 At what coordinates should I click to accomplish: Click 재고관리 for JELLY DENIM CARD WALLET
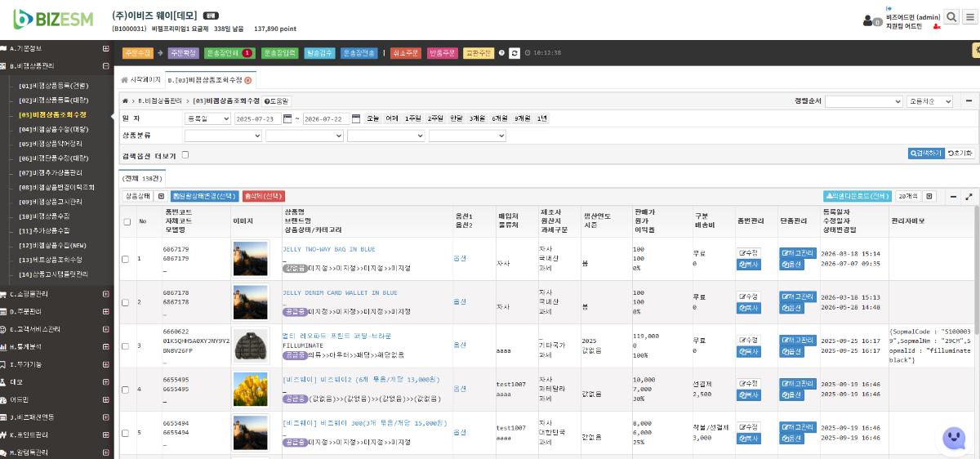coord(797,296)
